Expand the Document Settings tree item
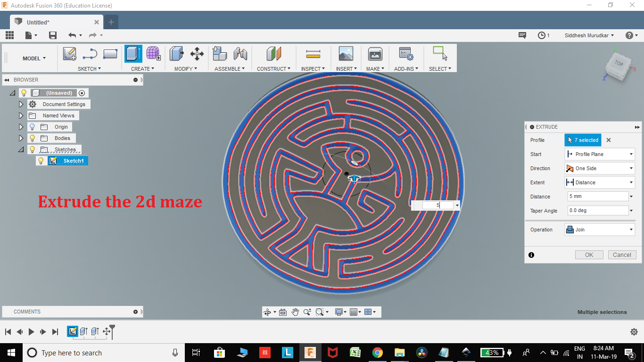 pyautogui.click(x=21, y=104)
